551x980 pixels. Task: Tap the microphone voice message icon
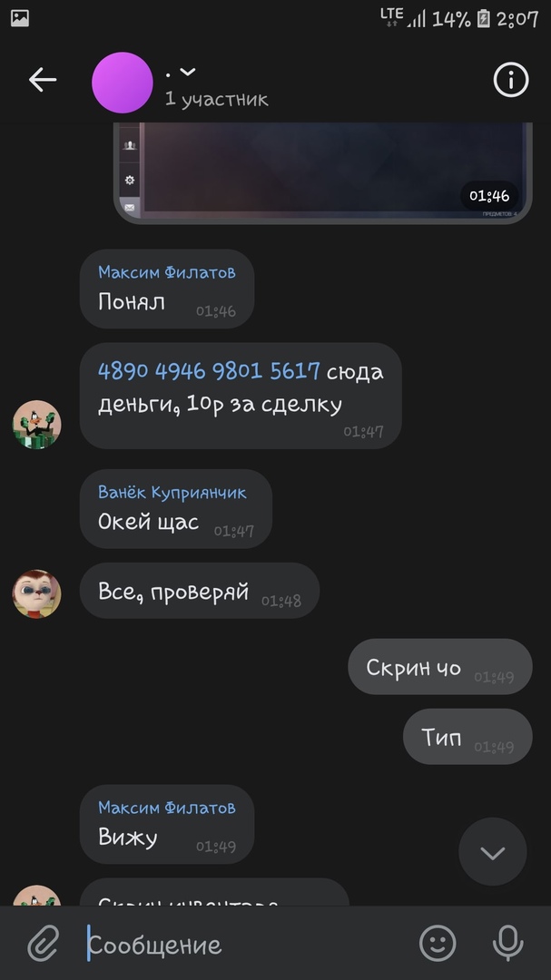point(507,943)
